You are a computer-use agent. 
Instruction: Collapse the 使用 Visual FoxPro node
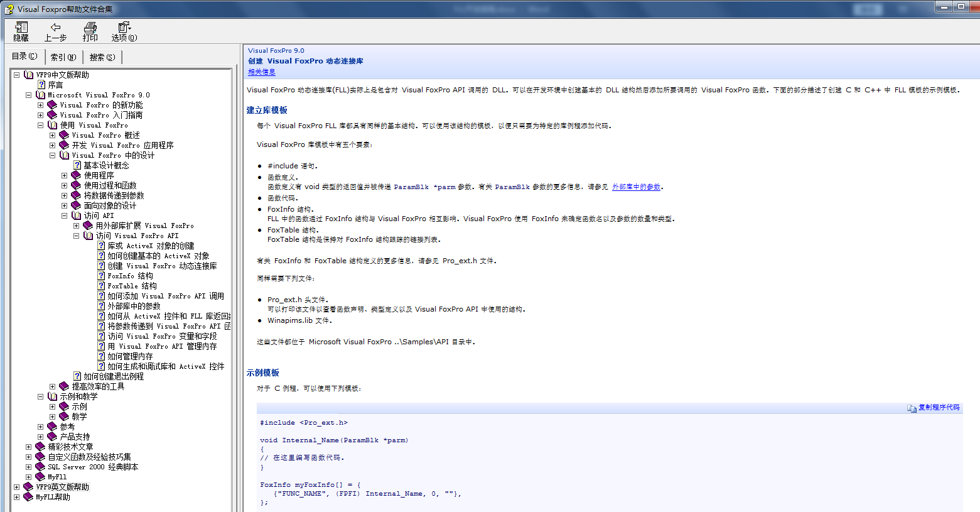pyautogui.click(x=40, y=125)
